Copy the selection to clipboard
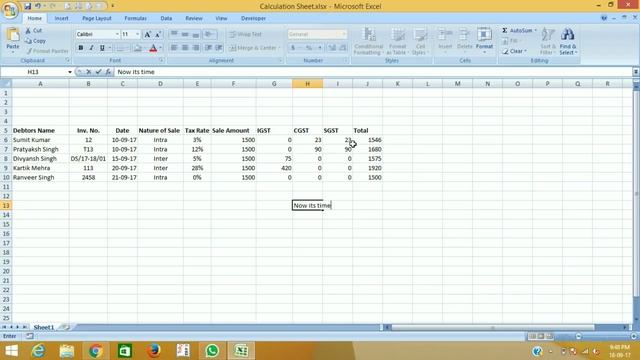This screenshot has width=640, height=360. (35, 41)
